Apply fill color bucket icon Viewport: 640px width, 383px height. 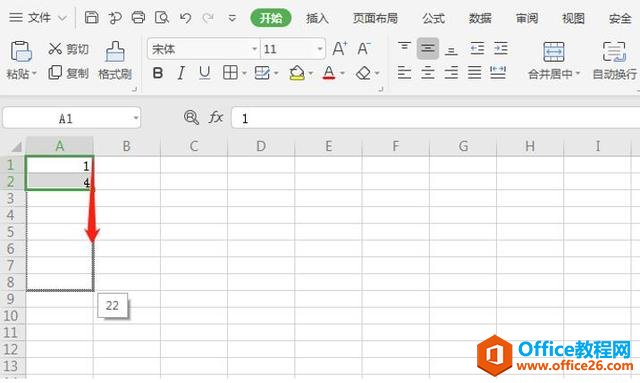point(297,73)
